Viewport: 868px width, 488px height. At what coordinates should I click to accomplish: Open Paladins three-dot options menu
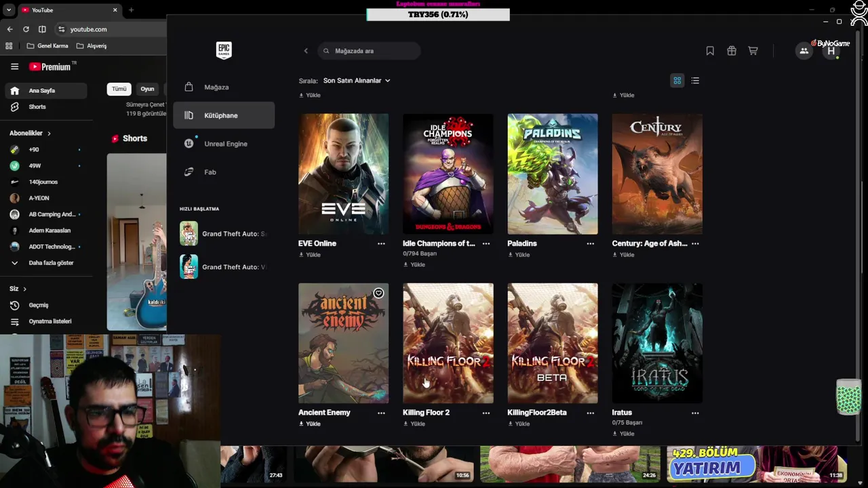(x=590, y=243)
